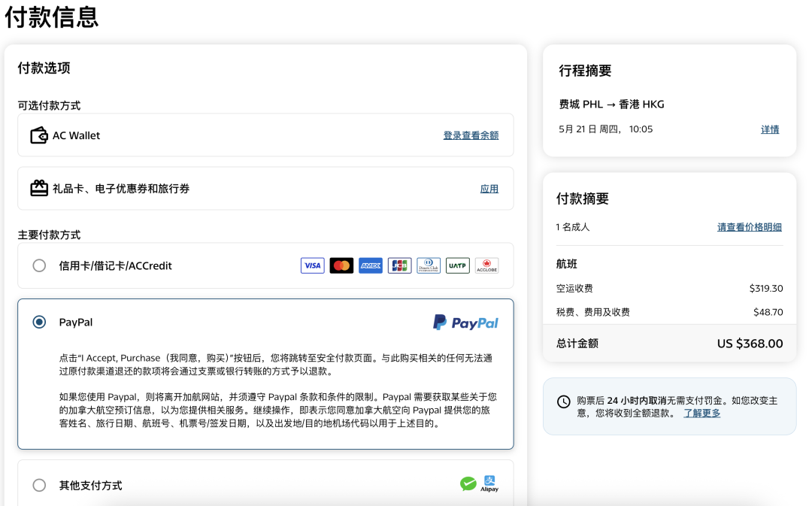Click 登录查看余额 link for AC Wallet
This screenshot has width=812, height=506.
click(471, 135)
